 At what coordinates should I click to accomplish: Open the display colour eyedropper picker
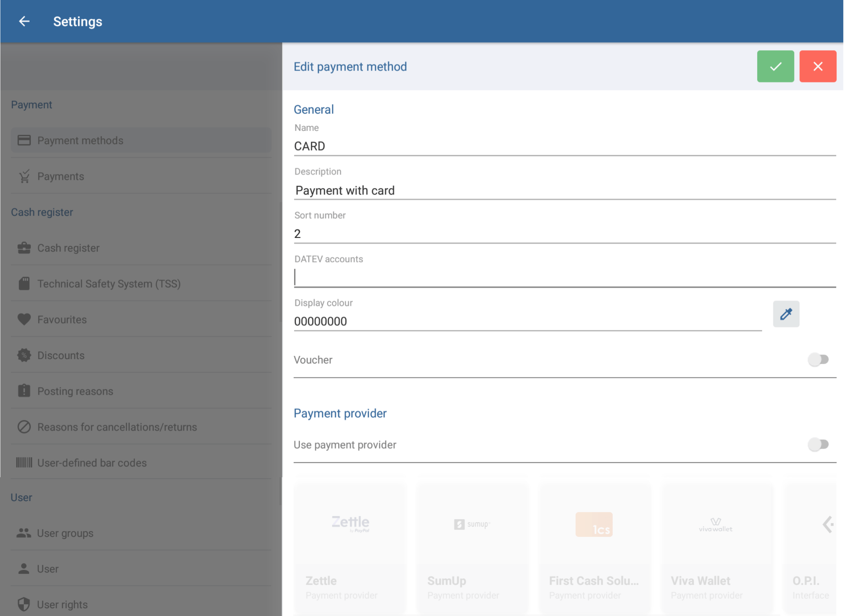pyautogui.click(x=786, y=314)
